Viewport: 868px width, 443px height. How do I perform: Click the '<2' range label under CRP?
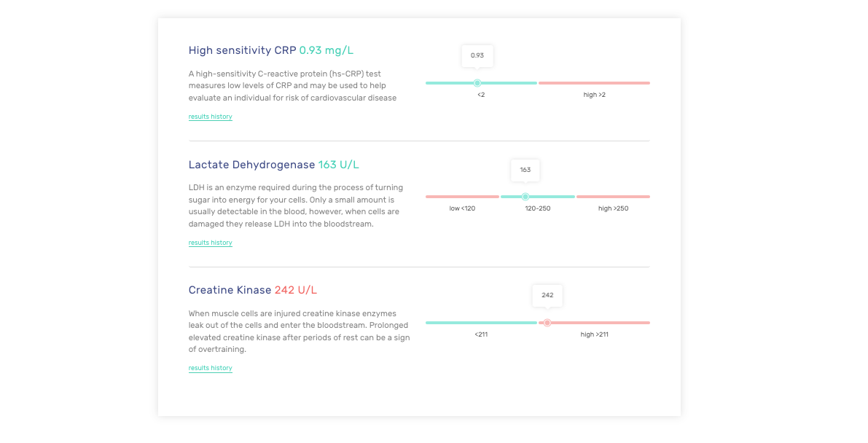pos(481,95)
